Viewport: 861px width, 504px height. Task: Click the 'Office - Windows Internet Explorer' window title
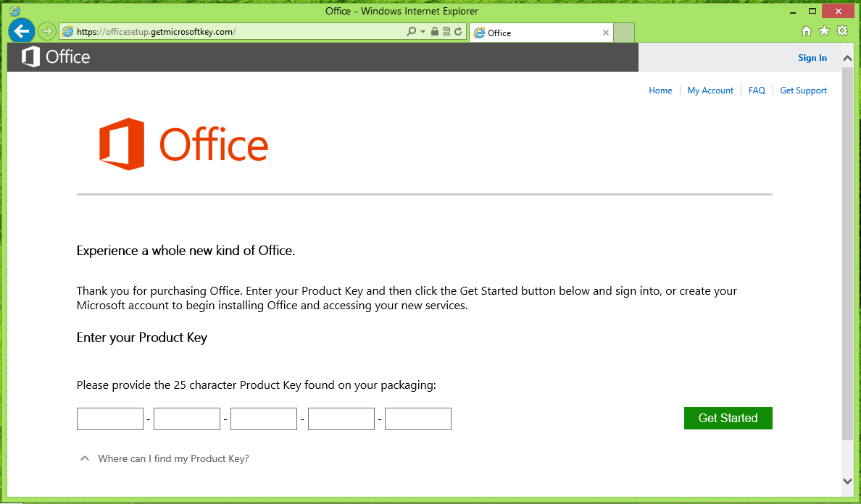pyautogui.click(x=402, y=11)
